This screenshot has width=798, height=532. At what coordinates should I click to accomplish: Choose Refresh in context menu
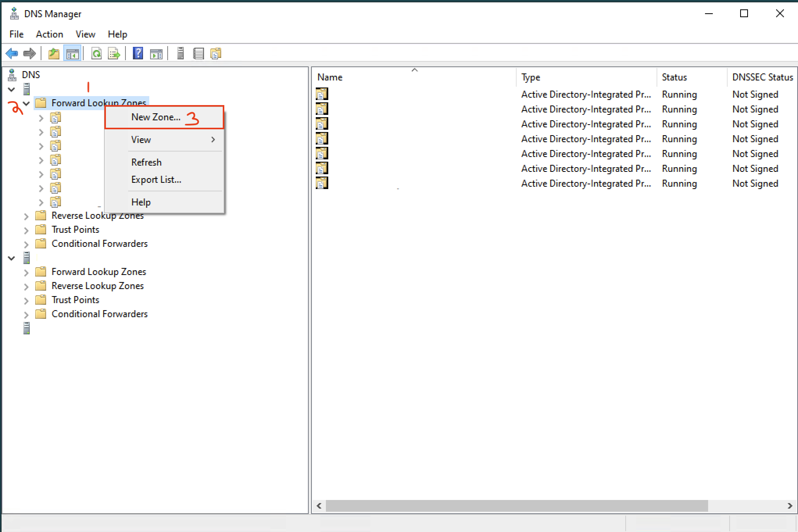pyautogui.click(x=164, y=162)
